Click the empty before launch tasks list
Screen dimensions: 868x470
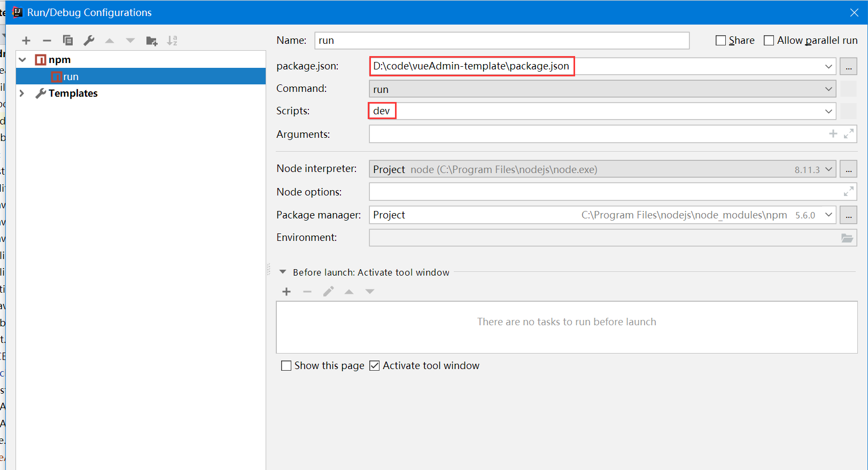point(567,327)
